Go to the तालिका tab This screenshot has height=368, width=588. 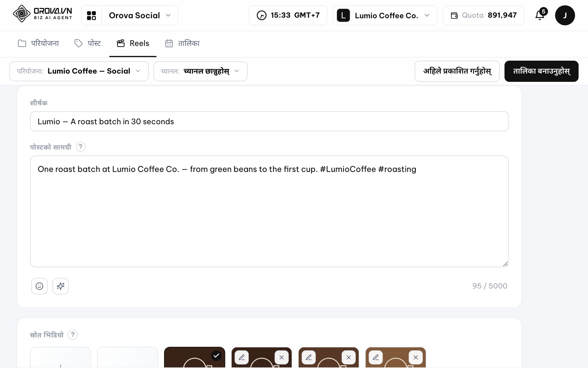182,44
